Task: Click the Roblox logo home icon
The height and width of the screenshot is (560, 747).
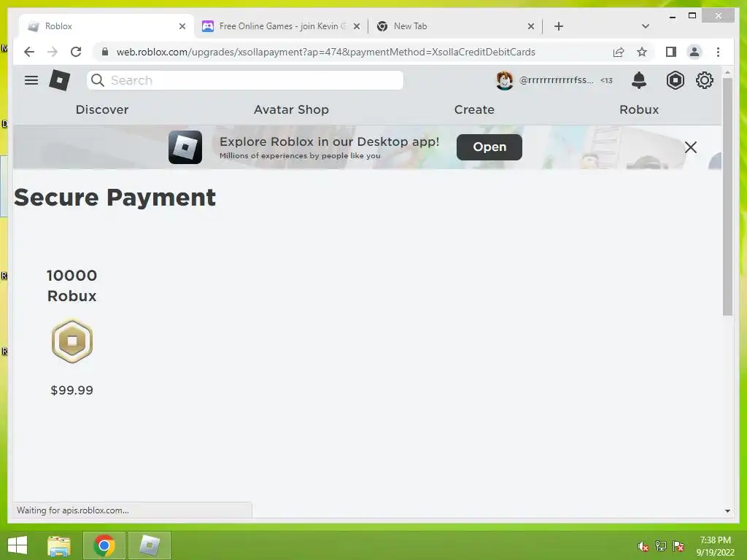Action: click(x=60, y=80)
